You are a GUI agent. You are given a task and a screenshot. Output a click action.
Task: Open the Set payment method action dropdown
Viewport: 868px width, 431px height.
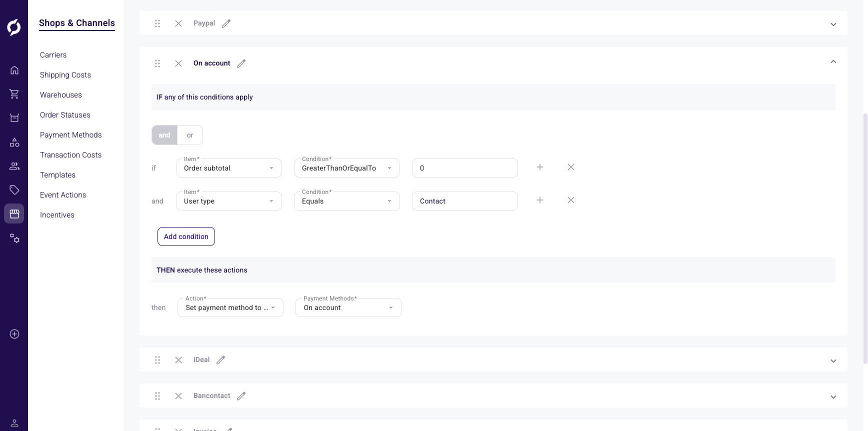230,307
